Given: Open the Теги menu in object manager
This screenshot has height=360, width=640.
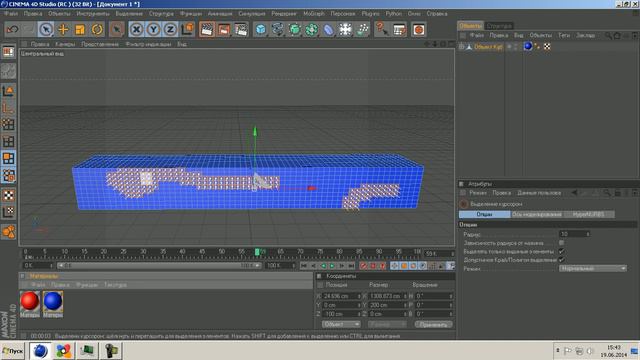Looking at the screenshot, I should coord(564,36).
